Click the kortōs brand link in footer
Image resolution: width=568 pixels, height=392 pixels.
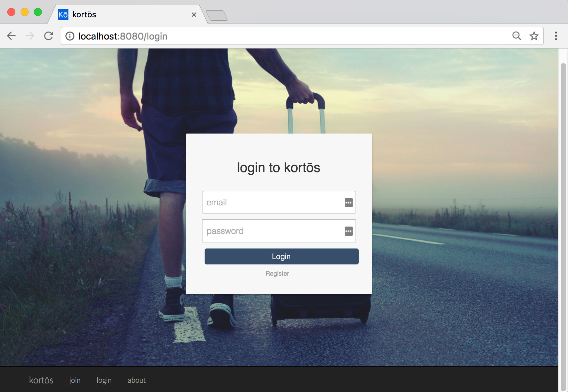[41, 380]
